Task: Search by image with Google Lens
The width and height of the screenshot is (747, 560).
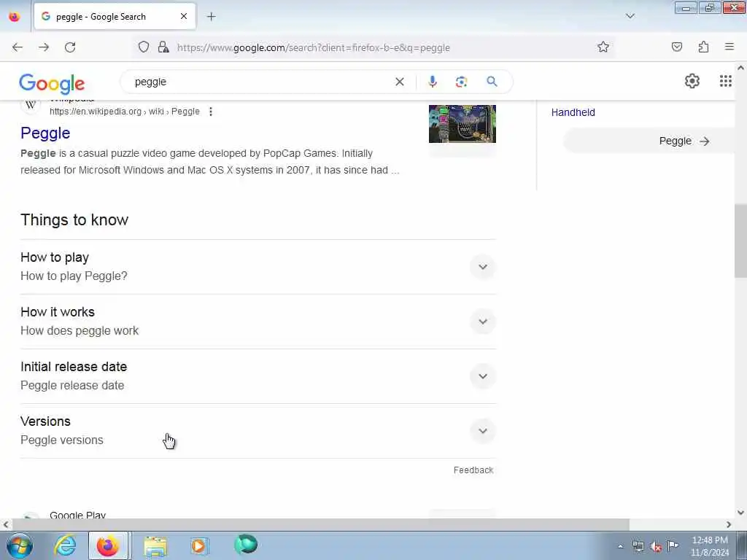Action: click(x=461, y=82)
